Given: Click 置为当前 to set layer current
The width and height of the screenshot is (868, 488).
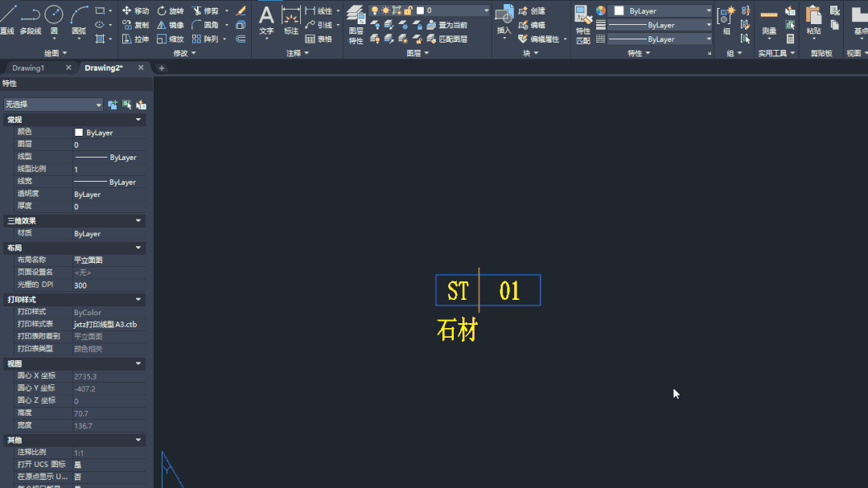Looking at the screenshot, I should [455, 23].
